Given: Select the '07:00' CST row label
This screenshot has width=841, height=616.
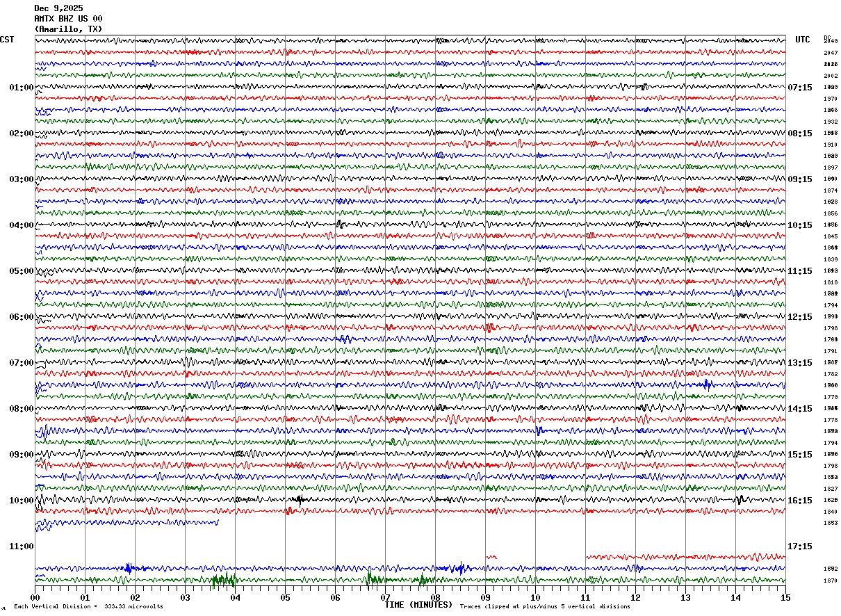Looking at the screenshot, I should tap(22, 363).
